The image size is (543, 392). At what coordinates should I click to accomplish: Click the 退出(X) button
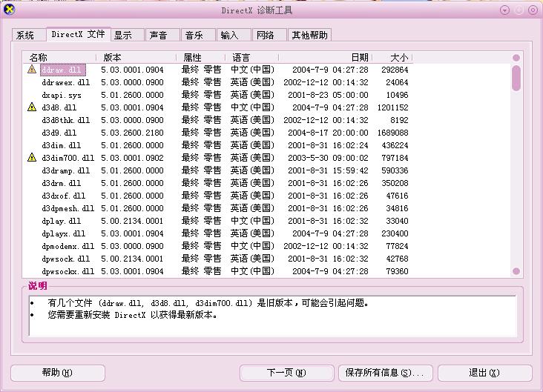click(x=485, y=373)
